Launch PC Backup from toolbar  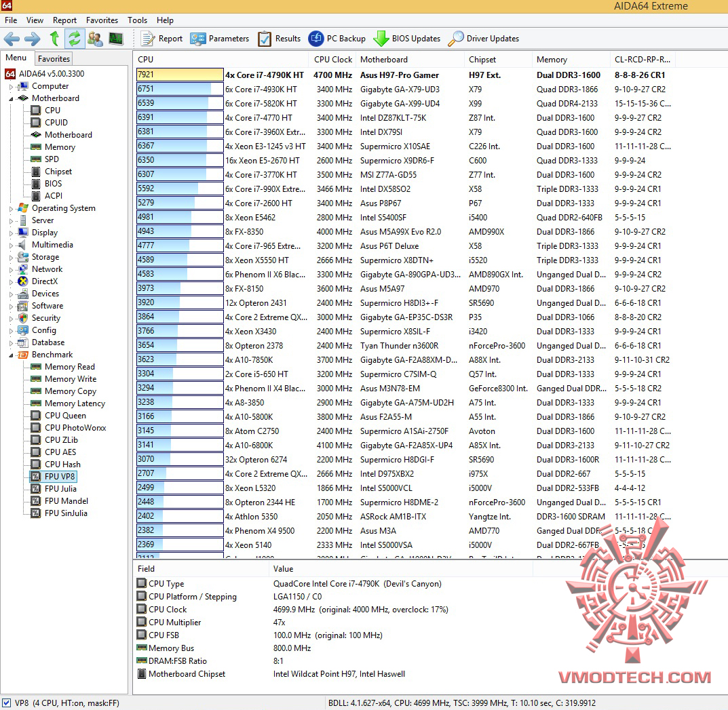tap(337, 39)
